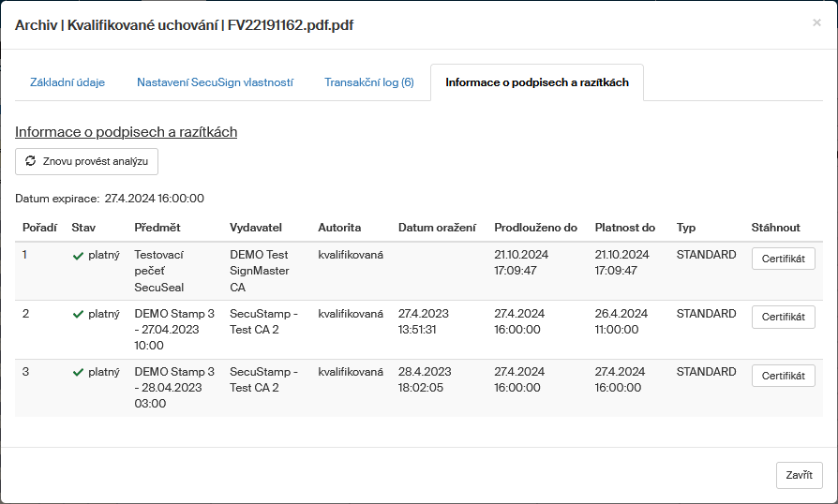Click the refresh icon in Znovu provést analýzu
838x504 pixels.
[x=31, y=161]
